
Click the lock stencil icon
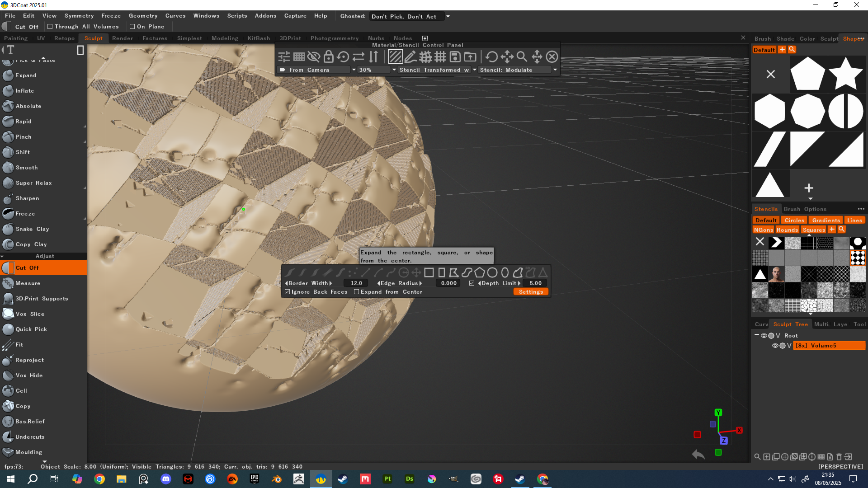329,57
